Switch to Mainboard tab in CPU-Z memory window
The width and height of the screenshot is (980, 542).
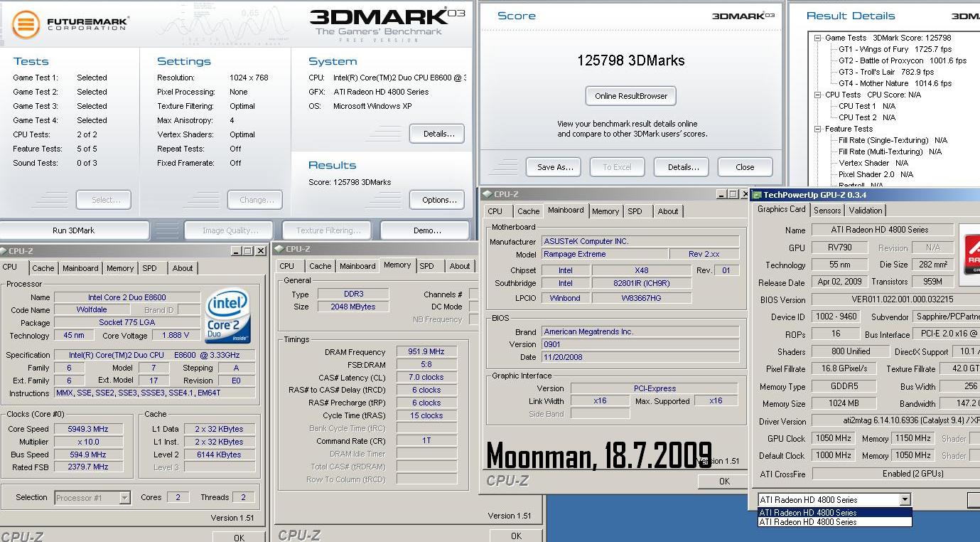tap(357, 266)
